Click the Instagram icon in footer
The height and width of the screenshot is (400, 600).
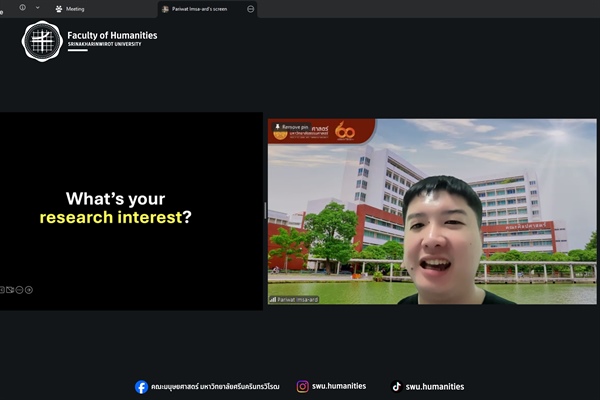(x=302, y=387)
